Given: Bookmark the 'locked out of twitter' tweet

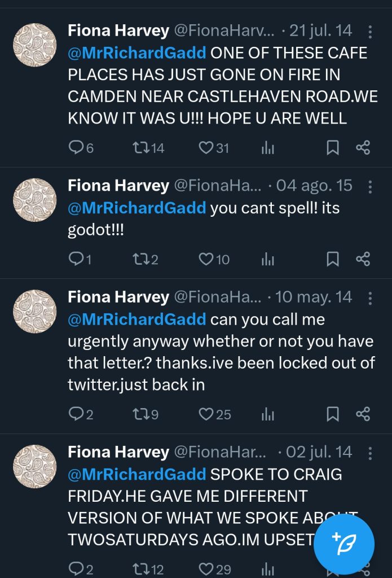Looking at the screenshot, I should (333, 414).
